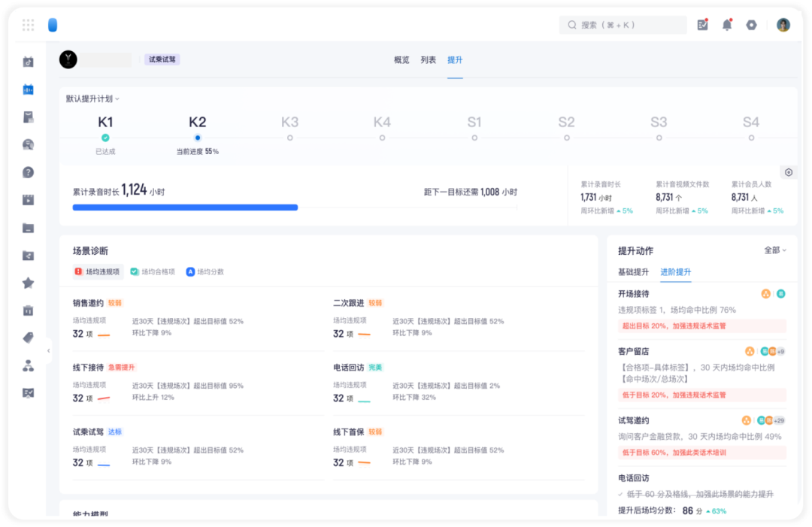Open the star favorites icon in sidebar

coord(28,283)
